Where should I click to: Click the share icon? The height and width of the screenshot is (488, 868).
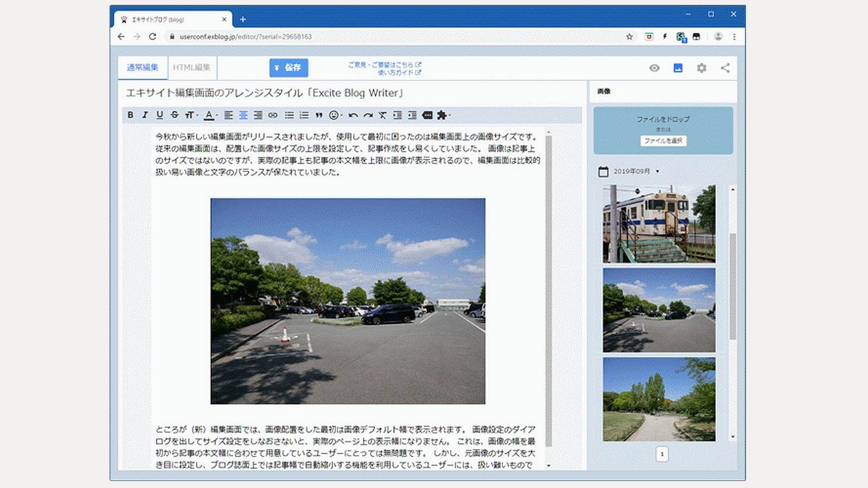[x=725, y=68]
